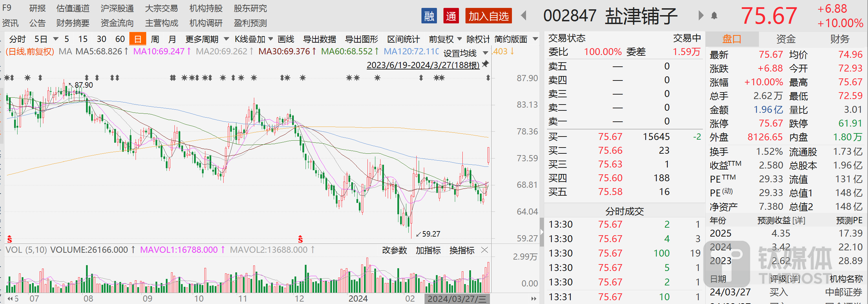Screen dimensions: 868x304
Task: Select the 周 weekly K-line period
Action: [155, 39]
